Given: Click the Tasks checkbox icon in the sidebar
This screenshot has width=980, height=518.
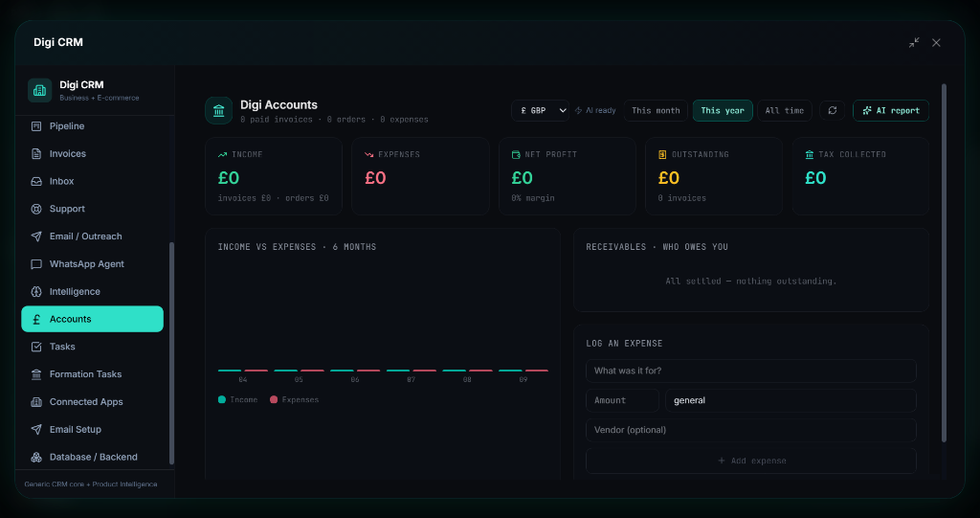Looking at the screenshot, I should coord(36,347).
